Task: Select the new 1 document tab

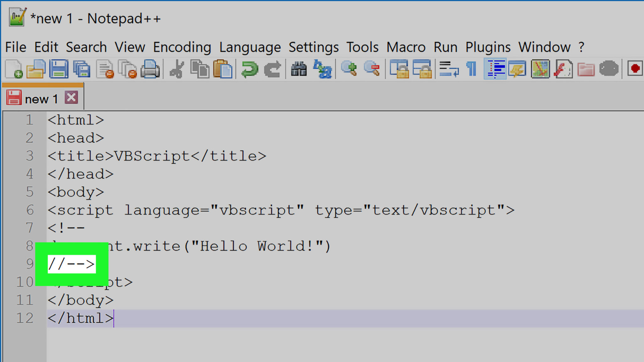Action: pyautogui.click(x=41, y=98)
